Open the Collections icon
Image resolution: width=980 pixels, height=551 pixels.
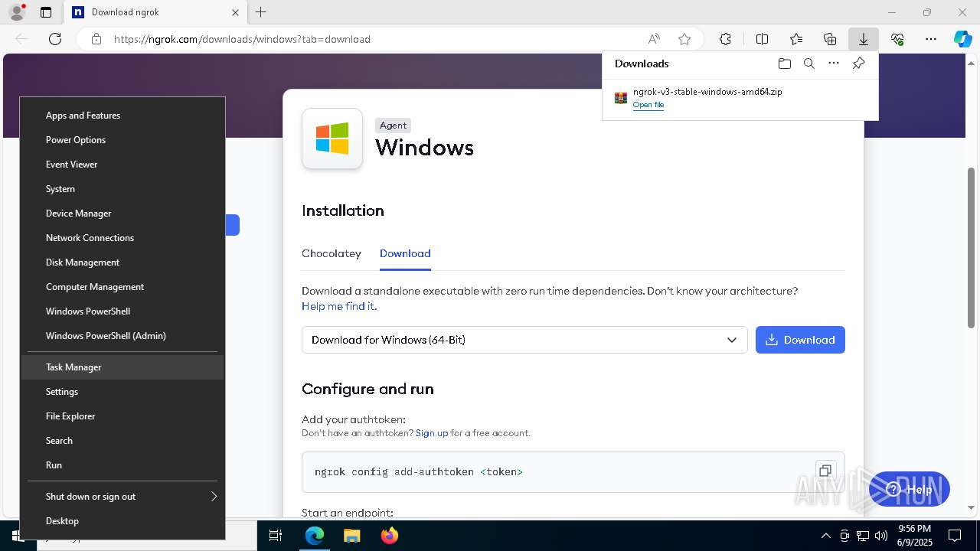[x=830, y=39]
